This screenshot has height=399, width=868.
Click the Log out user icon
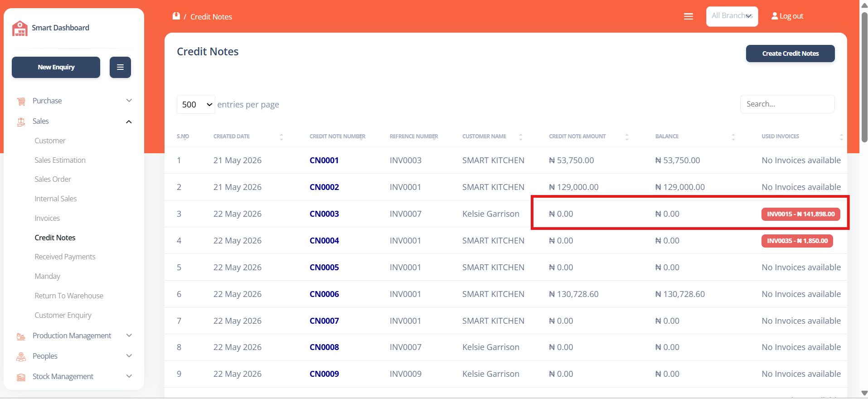click(775, 16)
